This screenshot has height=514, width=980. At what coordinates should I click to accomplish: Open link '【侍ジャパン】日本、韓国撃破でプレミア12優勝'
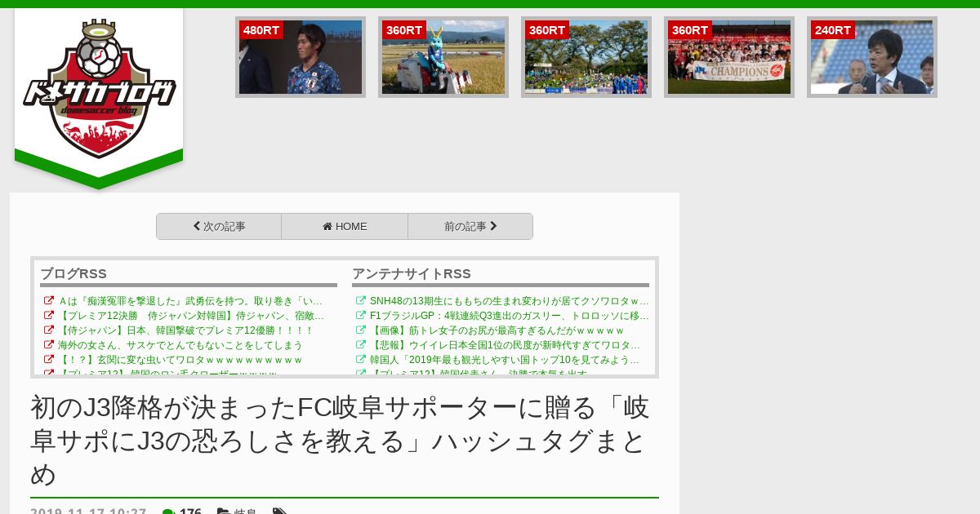pos(185,330)
